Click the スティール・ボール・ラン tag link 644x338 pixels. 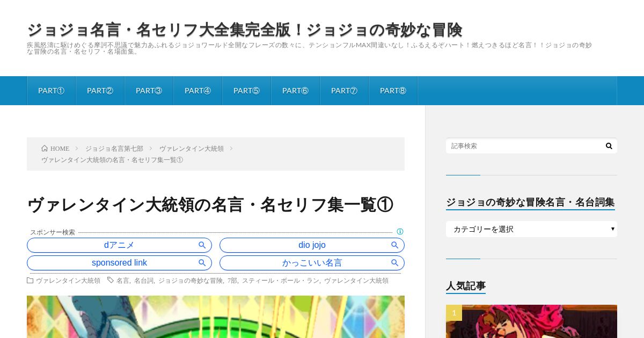pyautogui.click(x=281, y=281)
